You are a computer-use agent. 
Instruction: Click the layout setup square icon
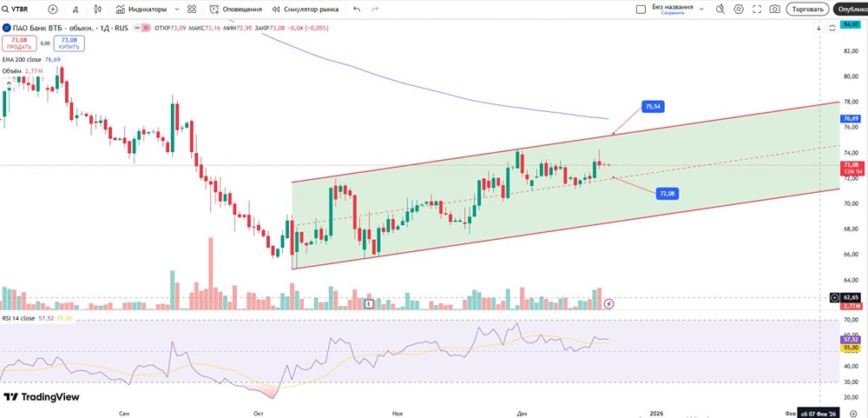[x=641, y=9]
